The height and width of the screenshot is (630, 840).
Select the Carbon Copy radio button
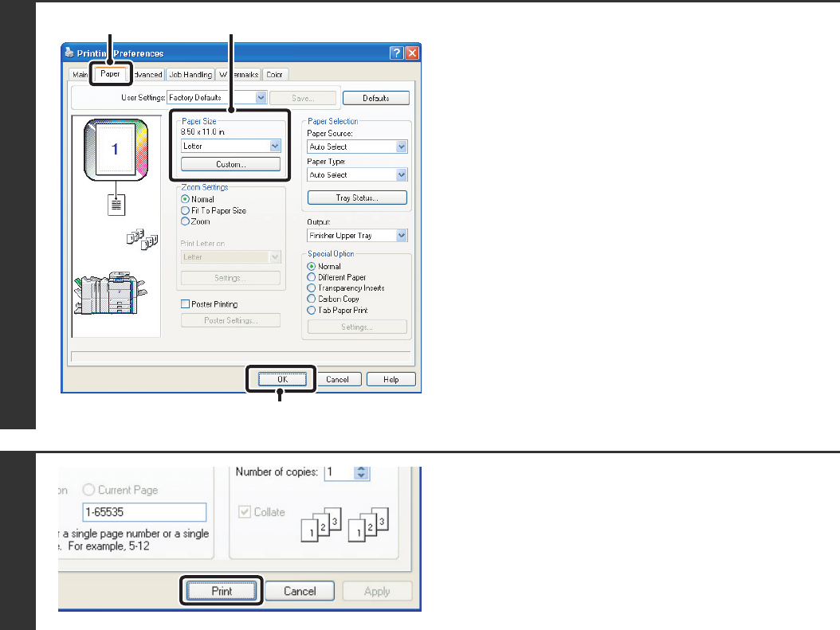(312, 299)
